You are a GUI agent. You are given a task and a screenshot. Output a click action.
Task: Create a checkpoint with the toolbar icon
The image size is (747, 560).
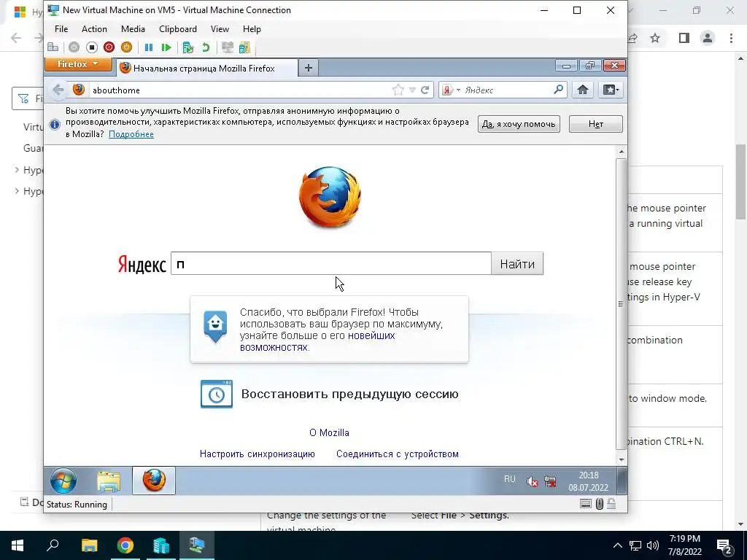[187, 47]
